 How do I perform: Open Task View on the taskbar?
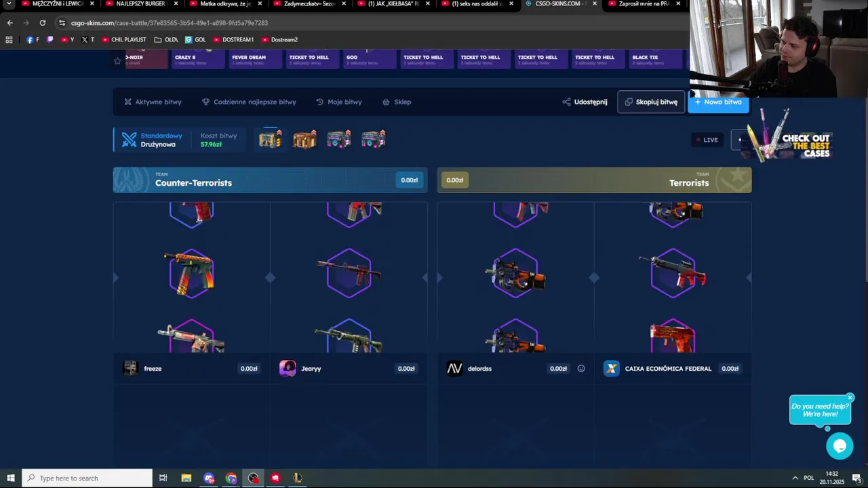[163, 478]
